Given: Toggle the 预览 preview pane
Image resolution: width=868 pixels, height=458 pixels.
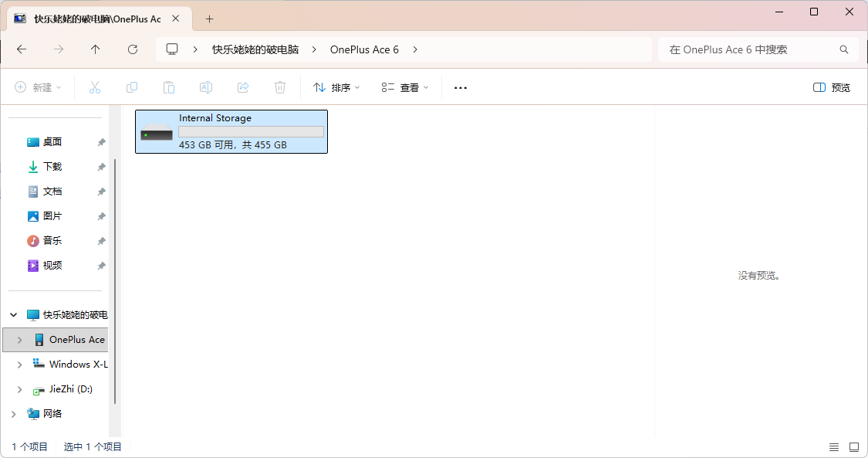Looking at the screenshot, I should 832,87.
